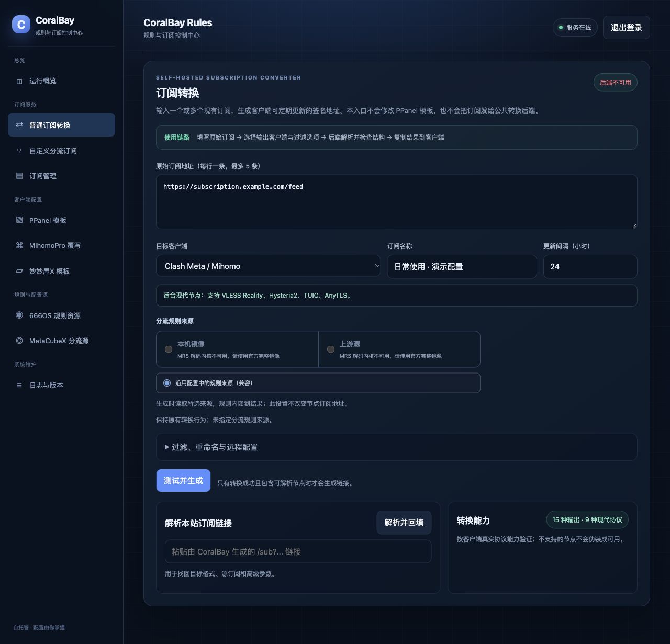Click the 退出登录 button
The width and height of the screenshot is (670, 644).
627,28
